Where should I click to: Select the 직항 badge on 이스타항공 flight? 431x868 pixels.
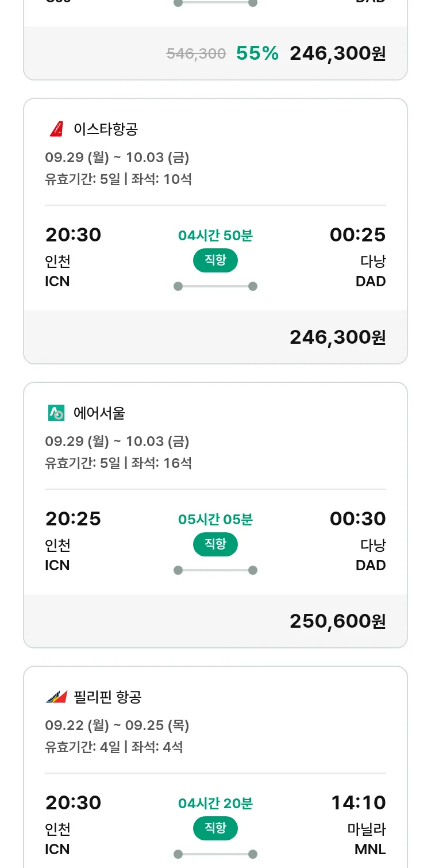click(215, 260)
